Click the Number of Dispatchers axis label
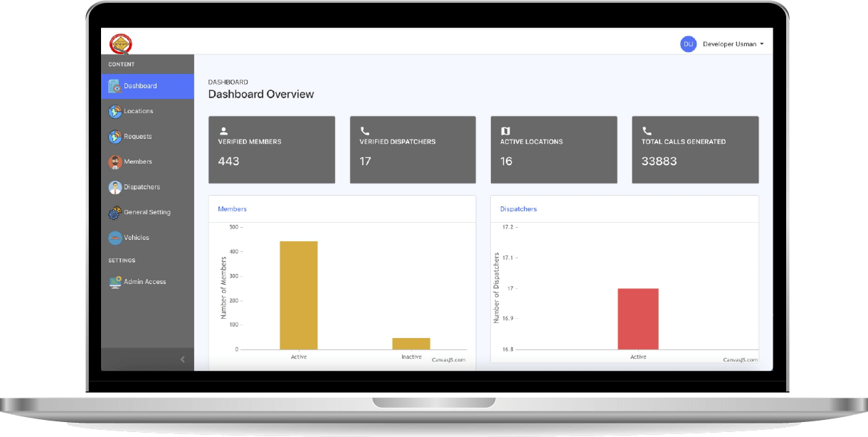 [497, 288]
